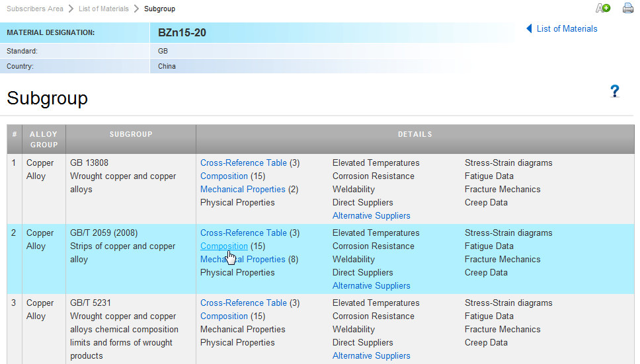
Task: Open Cross-Reference Table for GB 13808
Action: click(x=243, y=163)
